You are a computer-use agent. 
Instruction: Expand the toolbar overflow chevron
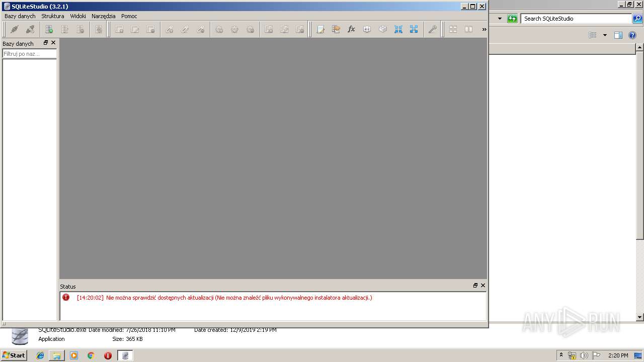(x=484, y=29)
